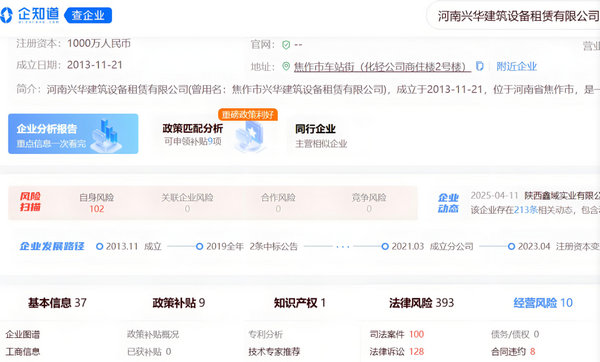600x362 pixels.
Task: Click the registered capital value 1000万人民币
Action: tap(99, 43)
